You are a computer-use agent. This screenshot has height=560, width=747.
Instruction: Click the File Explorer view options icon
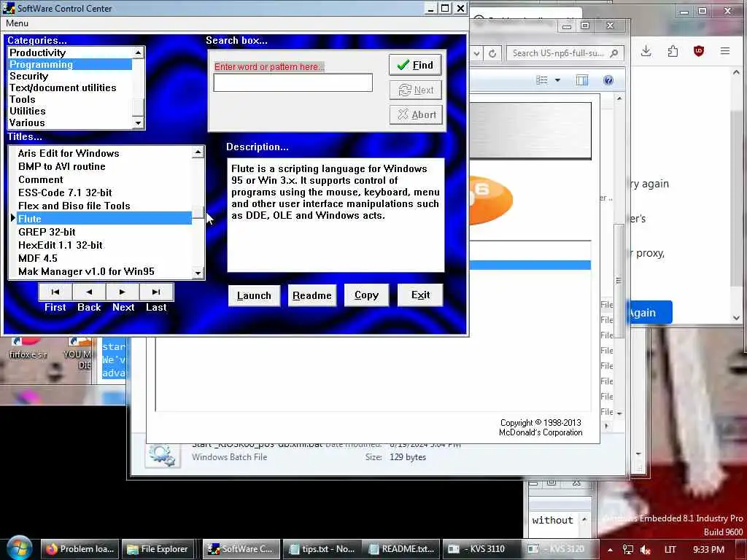pos(542,80)
